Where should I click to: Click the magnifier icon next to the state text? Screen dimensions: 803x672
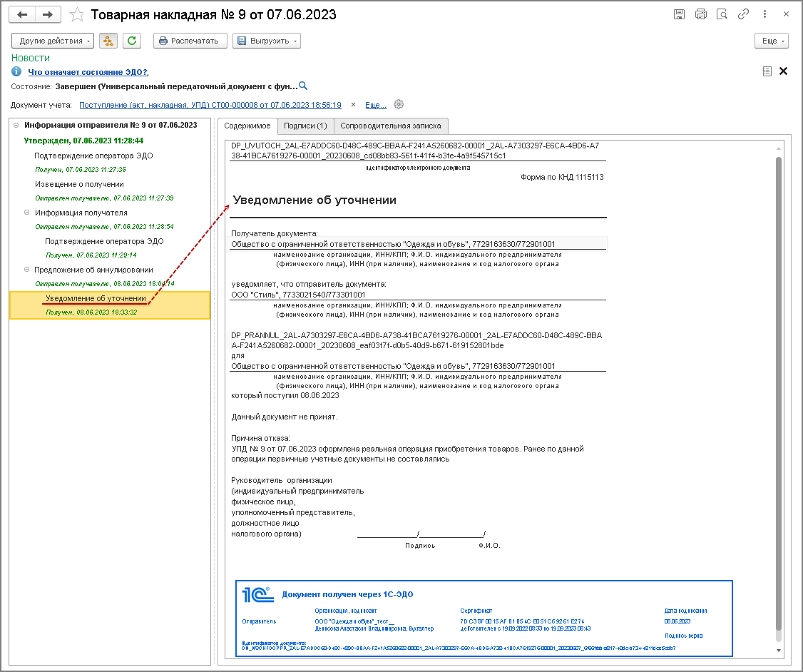click(303, 86)
